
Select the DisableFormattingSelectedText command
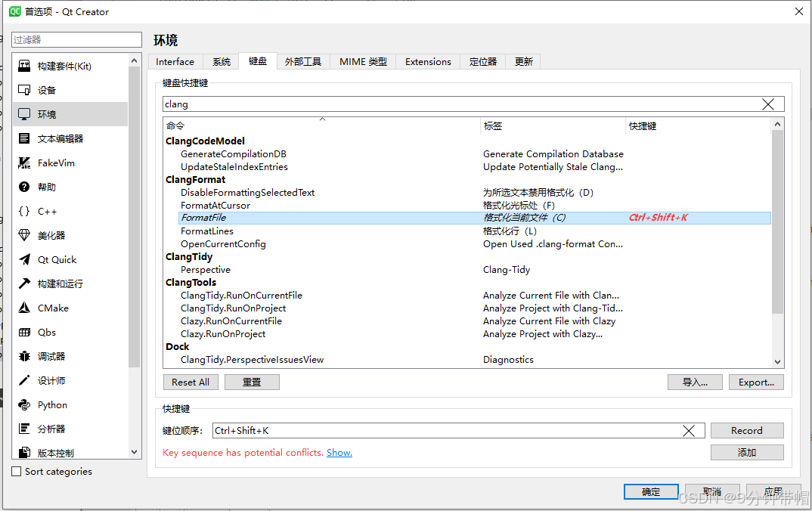pyautogui.click(x=247, y=193)
